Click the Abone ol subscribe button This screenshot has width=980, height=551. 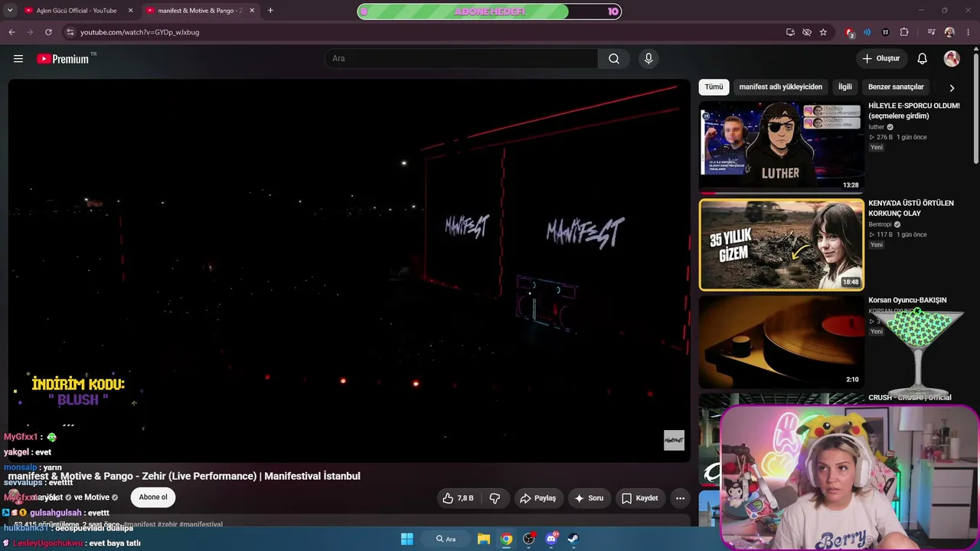pos(153,497)
